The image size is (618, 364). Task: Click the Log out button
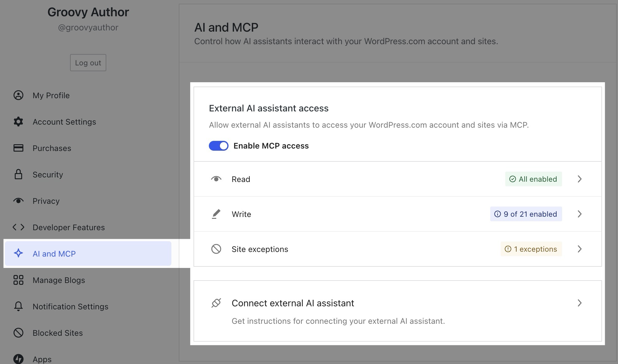click(x=88, y=63)
